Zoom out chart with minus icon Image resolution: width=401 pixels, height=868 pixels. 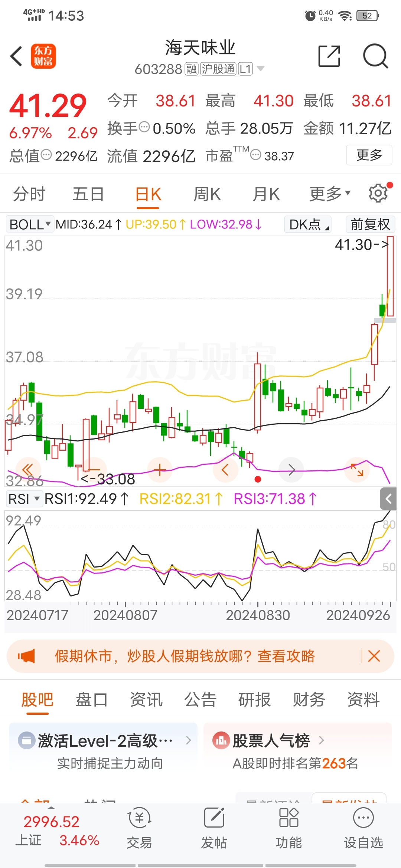coord(94,470)
